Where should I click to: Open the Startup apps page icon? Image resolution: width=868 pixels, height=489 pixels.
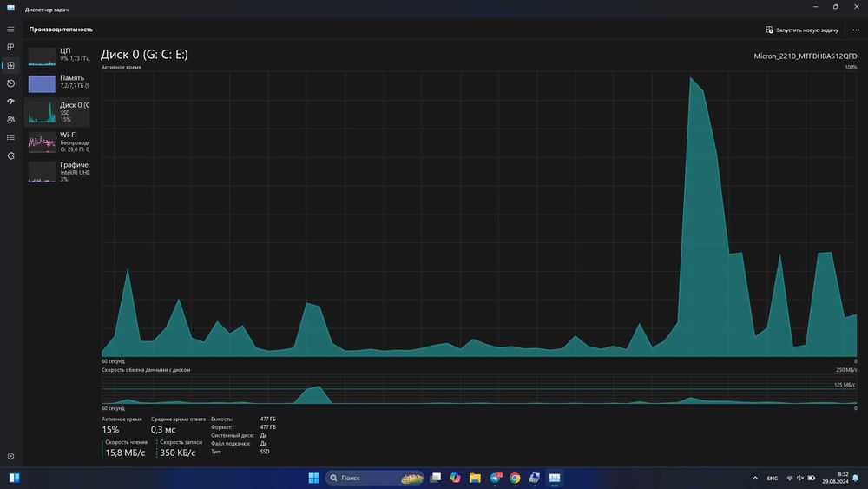click(x=10, y=102)
